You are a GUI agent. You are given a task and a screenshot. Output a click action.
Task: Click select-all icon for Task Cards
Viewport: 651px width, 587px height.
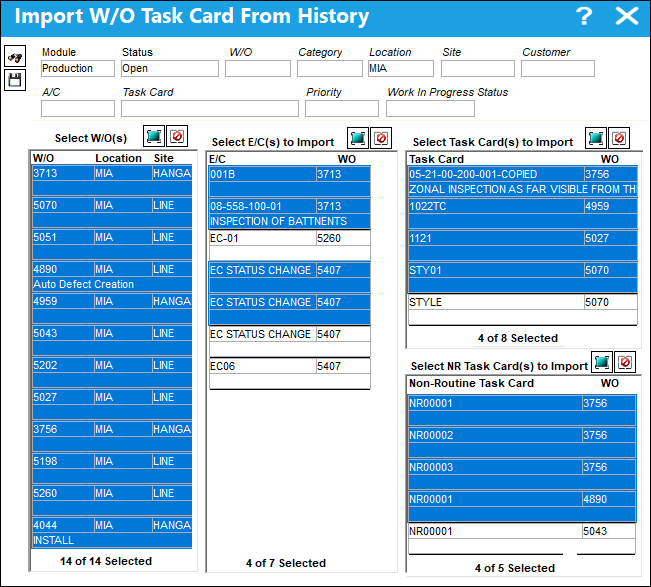pos(596,138)
